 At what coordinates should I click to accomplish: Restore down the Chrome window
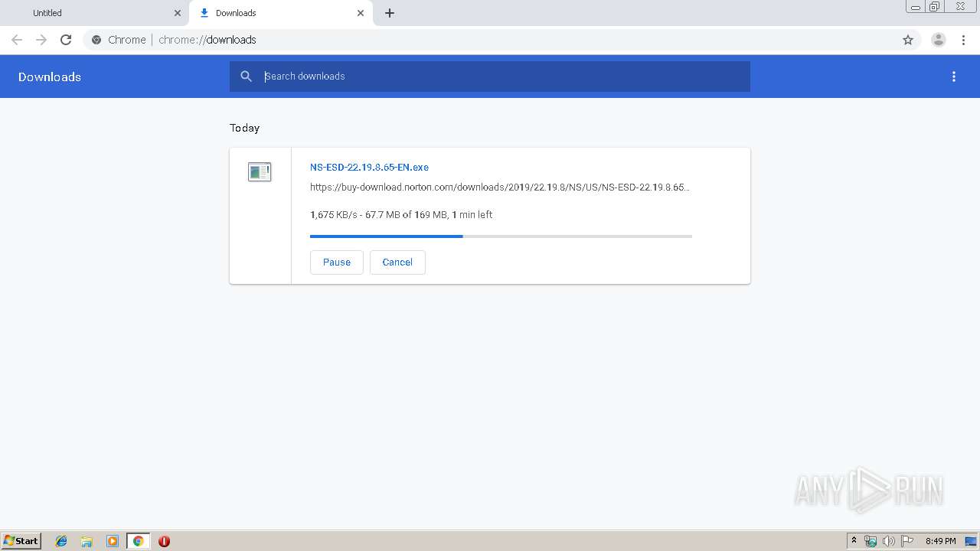click(x=935, y=7)
